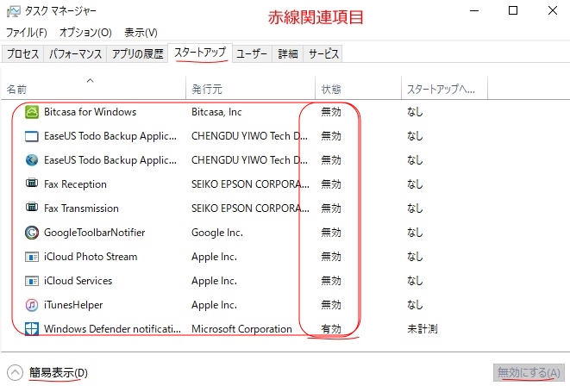
Task: Click the iTunesHelper music note icon
Action: (x=32, y=305)
